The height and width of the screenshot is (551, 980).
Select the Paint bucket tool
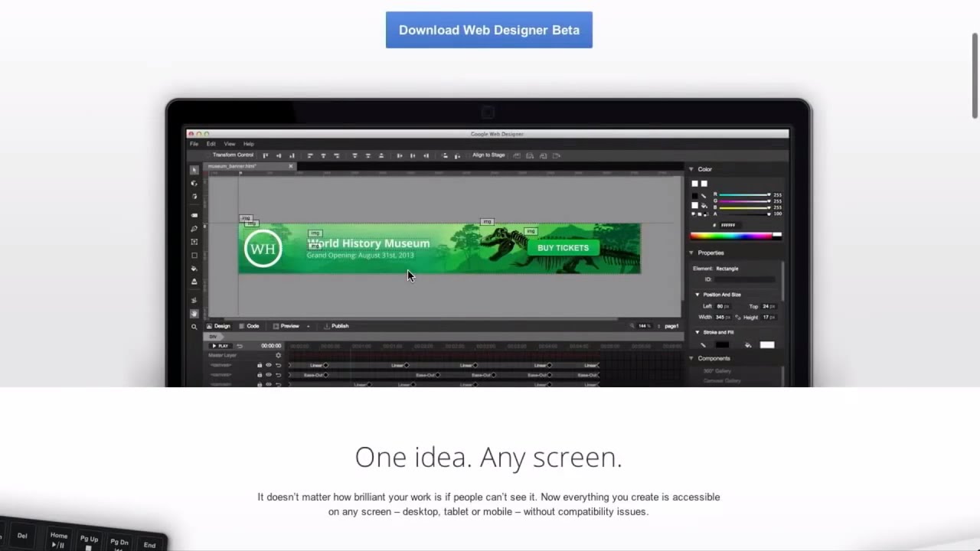(x=194, y=269)
